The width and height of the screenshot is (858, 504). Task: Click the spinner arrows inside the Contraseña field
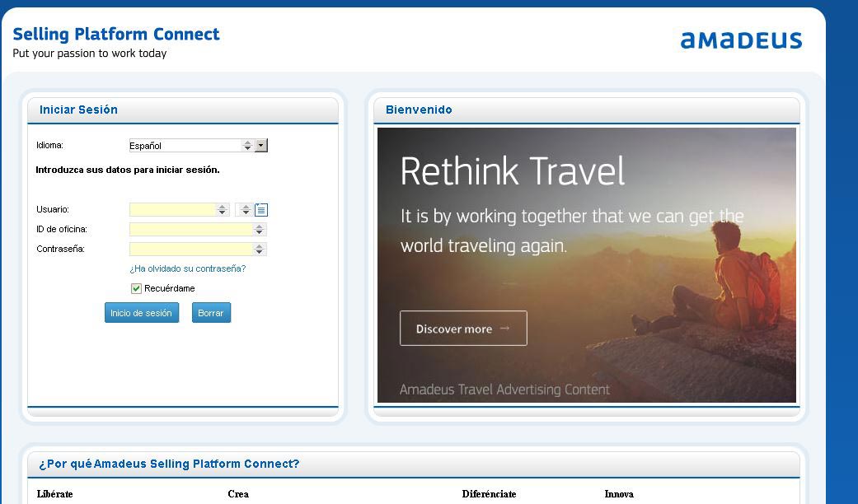point(260,249)
